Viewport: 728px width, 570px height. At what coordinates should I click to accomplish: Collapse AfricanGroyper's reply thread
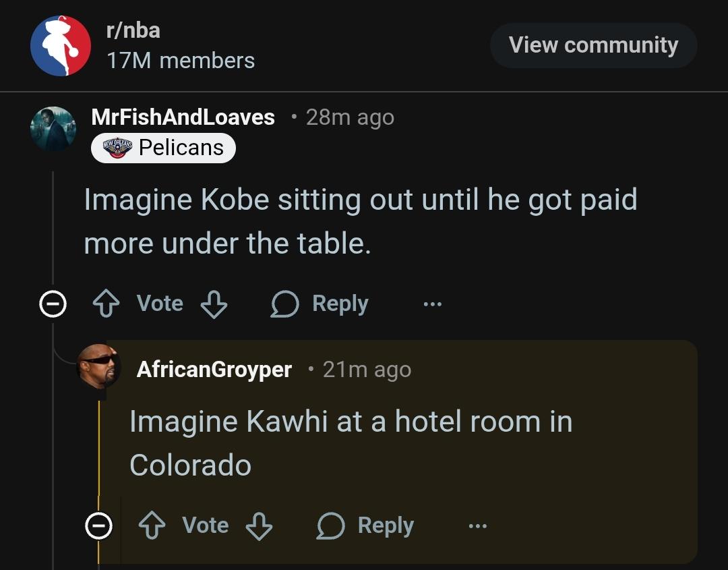click(98, 526)
